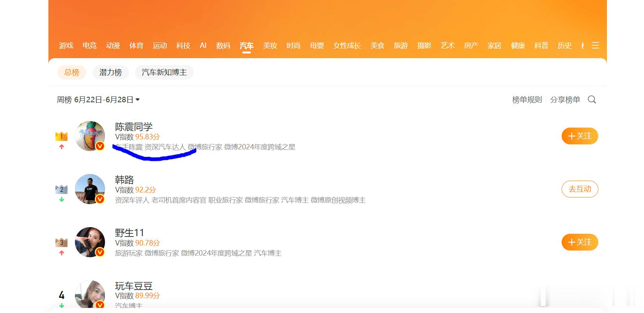This screenshot has height=313, width=644.
Task: Click 韩路's verified V badge
Action: [100, 199]
